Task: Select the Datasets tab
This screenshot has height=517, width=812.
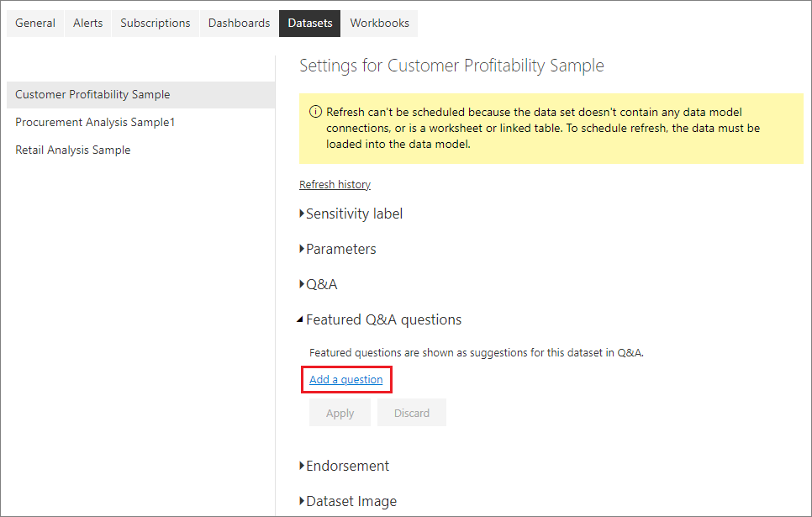Action: (308, 23)
